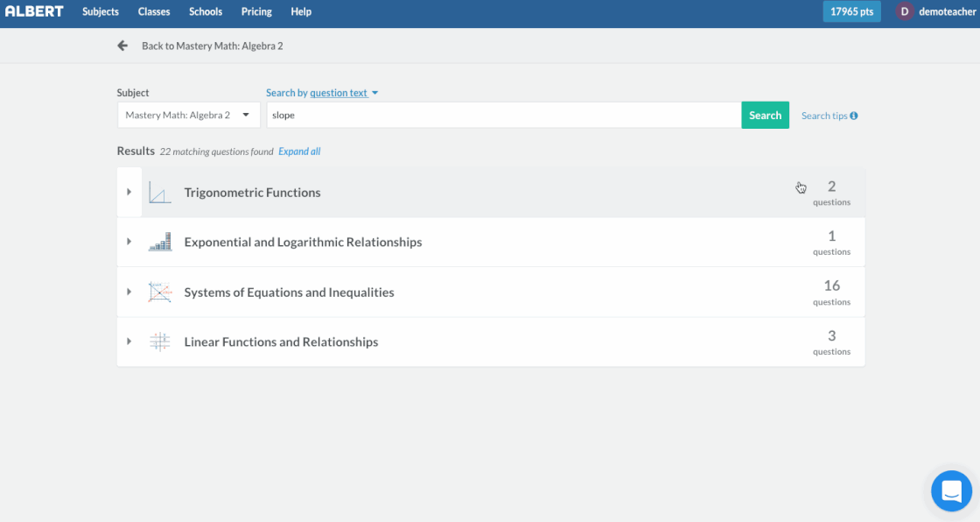Open the Search by question text dropdown
Image resolution: width=980 pixels, height=522 pixels.
click(321, 93)
